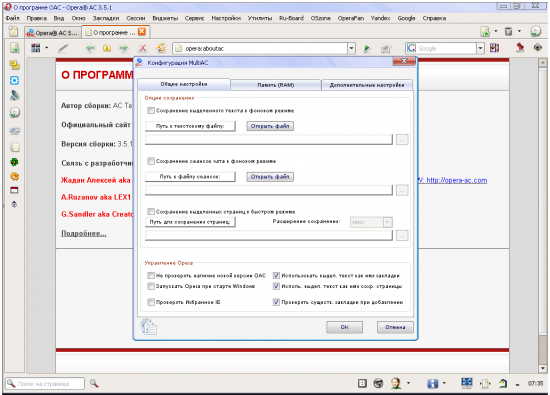Click the wand pencil icon in toolbar

[x=63, y=48]
